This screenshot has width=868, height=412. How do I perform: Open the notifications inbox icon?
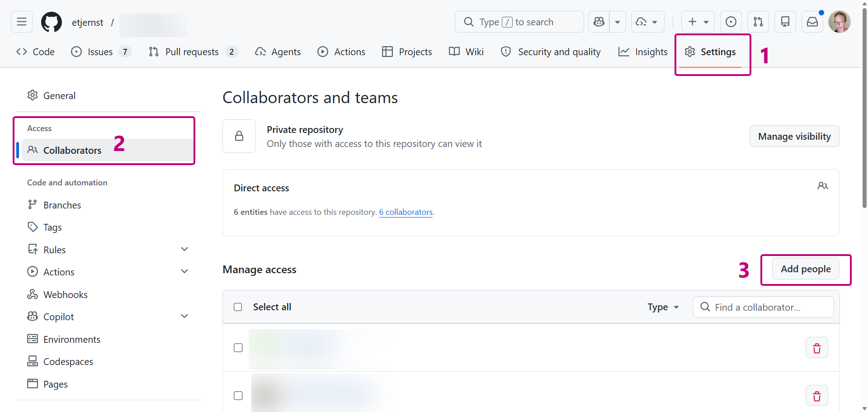[x=812, y=22]
